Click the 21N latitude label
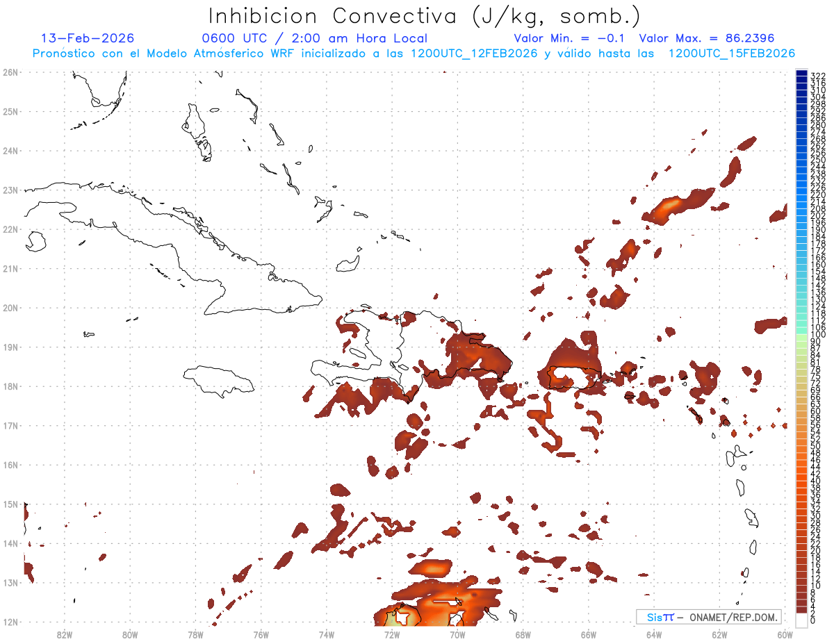Screen dimensions: 834x644 tap(10, 268)
